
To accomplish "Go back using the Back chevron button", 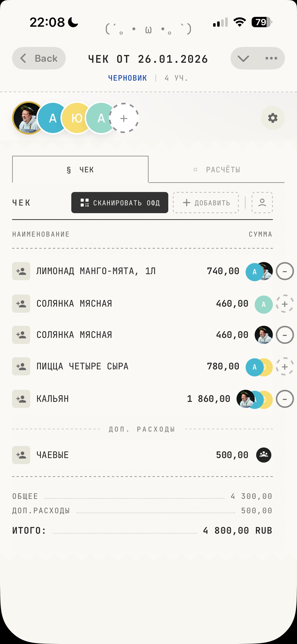I will coord(39,58).
